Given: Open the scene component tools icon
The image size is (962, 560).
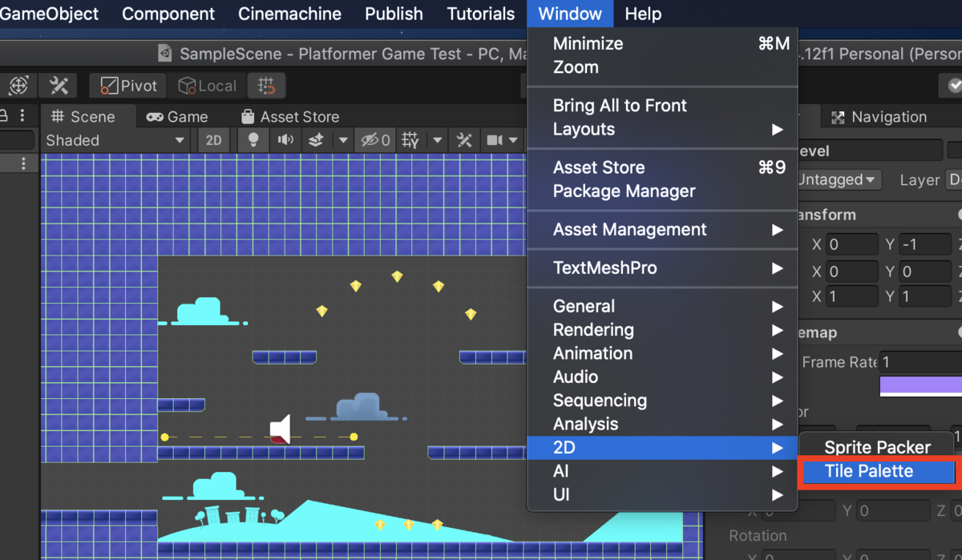Looking at the screenshot, I should point(464,140).
